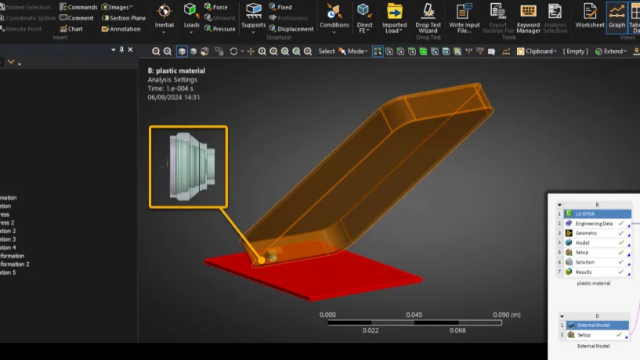This screenshot has width=640, height=360.
Task: Apply a Force load
Action: [216, 7]
